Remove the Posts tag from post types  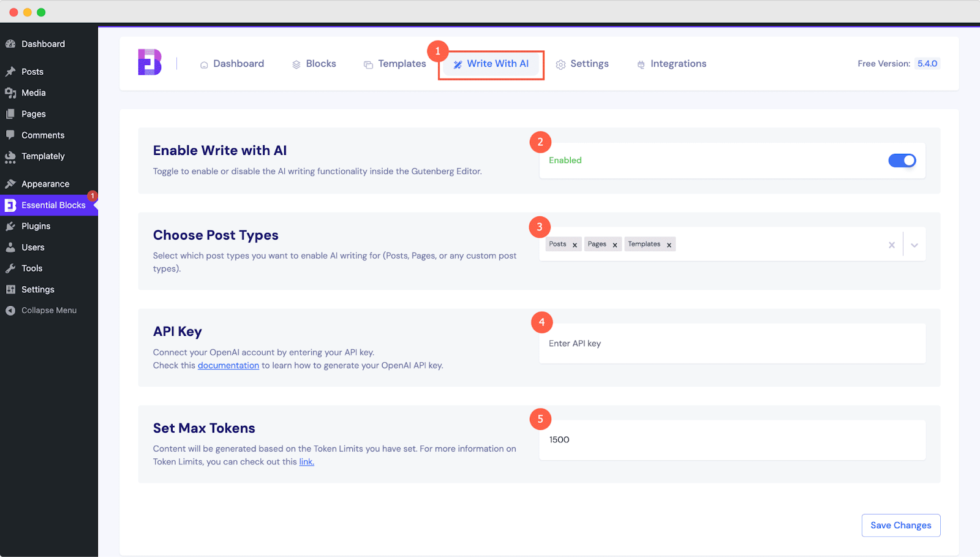[x=575, y=245]
